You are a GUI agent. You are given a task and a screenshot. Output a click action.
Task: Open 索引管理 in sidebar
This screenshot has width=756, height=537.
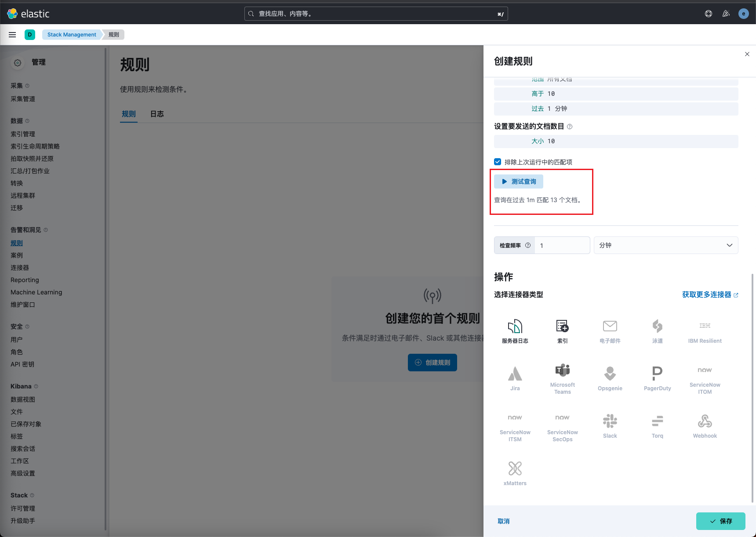[x=23, y=134]
